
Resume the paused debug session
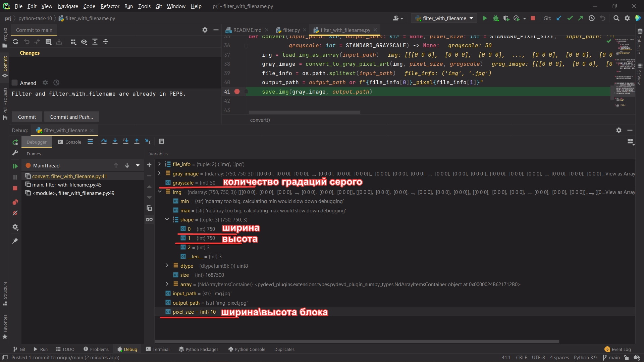[15, 165]
